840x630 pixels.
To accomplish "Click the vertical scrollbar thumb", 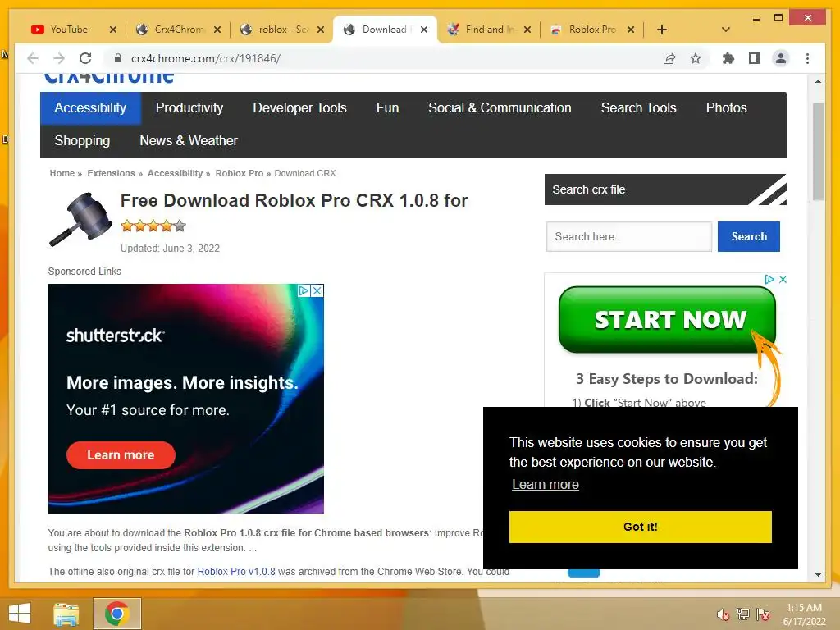I will [818, 152].
